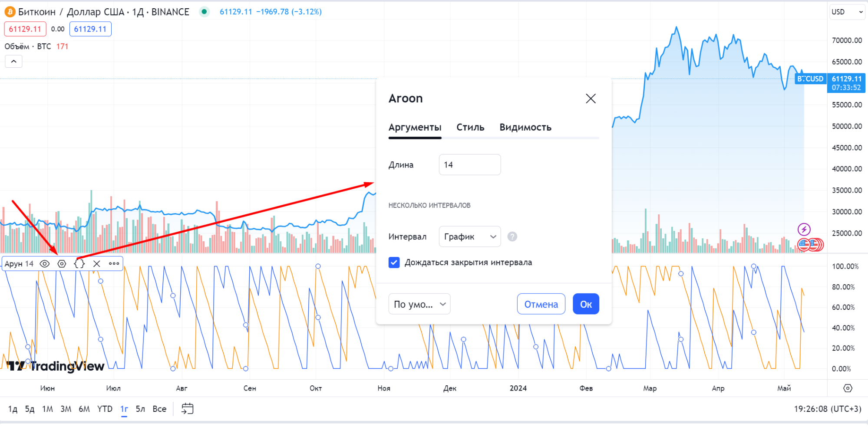
Task: Close the Aroon settings dialog
Action: [x=591, y=99]
